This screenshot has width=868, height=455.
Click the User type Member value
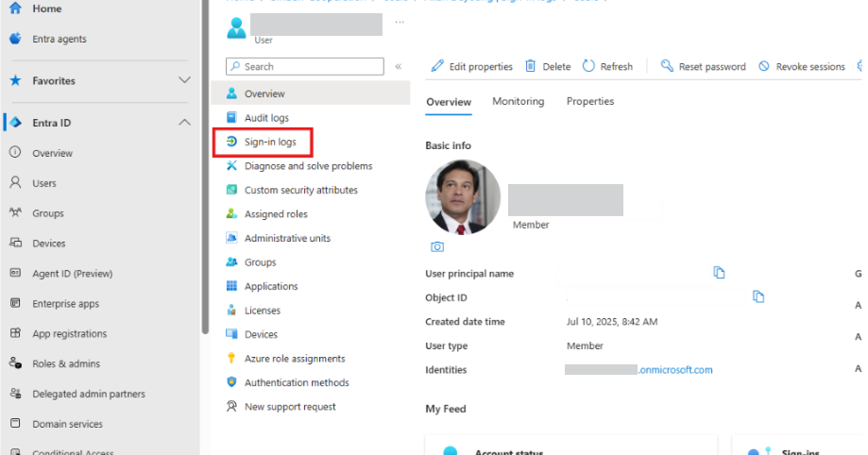click(585, 345)
